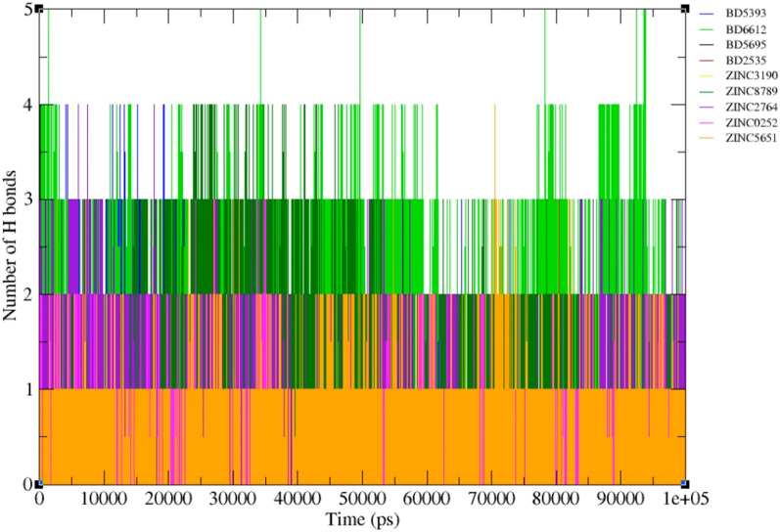Click the y-axis tick label 4
Screen dimensions: 780x532
28,105
